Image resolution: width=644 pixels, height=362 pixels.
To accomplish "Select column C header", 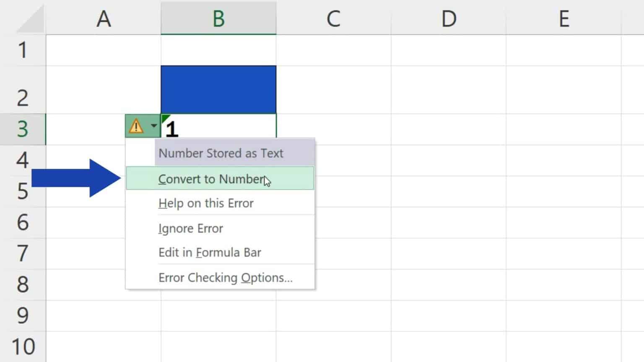I will tap(332, 18).
